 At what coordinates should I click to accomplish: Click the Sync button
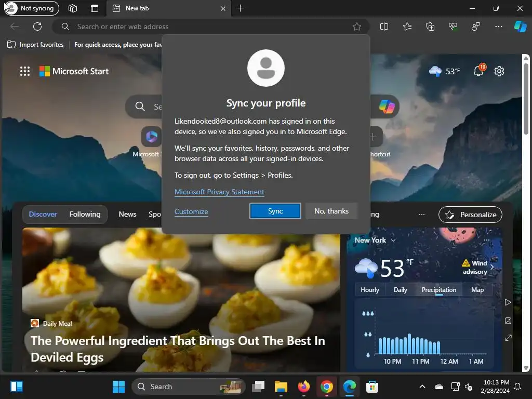275,211
